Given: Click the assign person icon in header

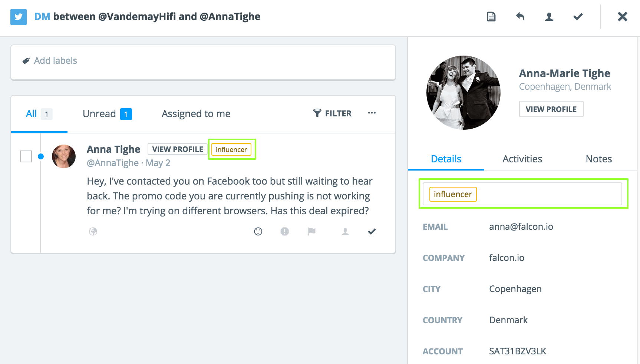Looking at the screenshot, I should [549, 17].
